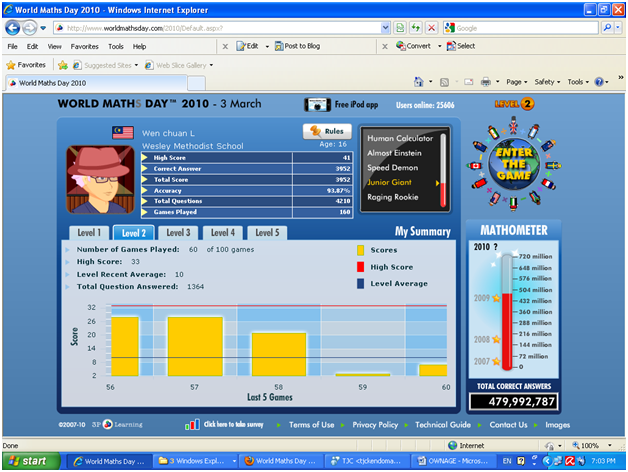Expand the Edit toolbar dropdown arrow
This screenshot has width=628, height=472.
(x=267, y=46)
